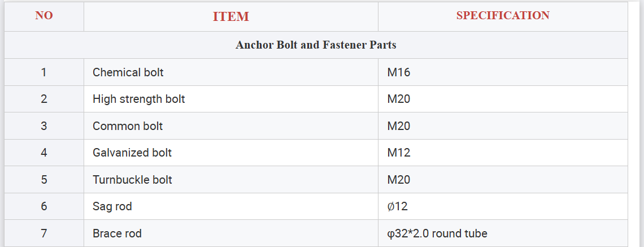This screenshot has width=644, height=247.
Task: Click the High strength bolt cell
Action: pos(139,99)
